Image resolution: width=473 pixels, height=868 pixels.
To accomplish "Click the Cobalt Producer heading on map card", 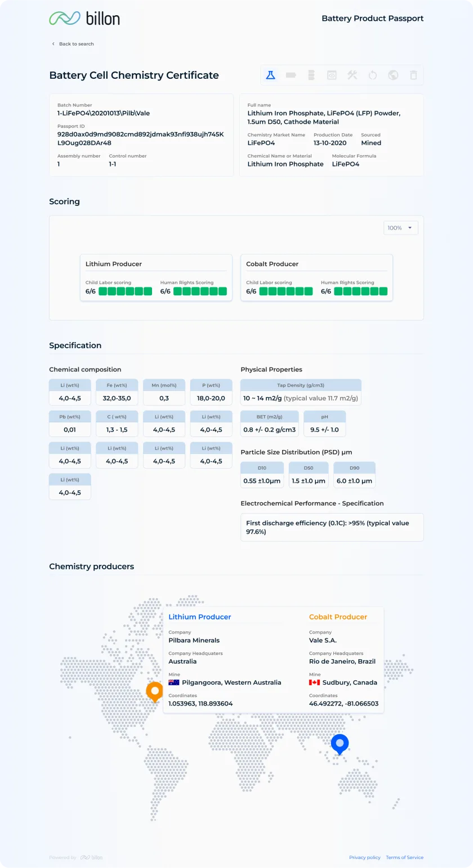I will pyautogui.click(x=338, y=617).
